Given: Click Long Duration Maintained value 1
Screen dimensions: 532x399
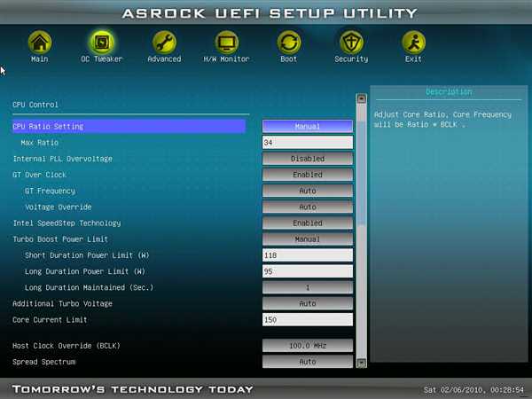Looking at the screenshot, I should tap(308, 287).
